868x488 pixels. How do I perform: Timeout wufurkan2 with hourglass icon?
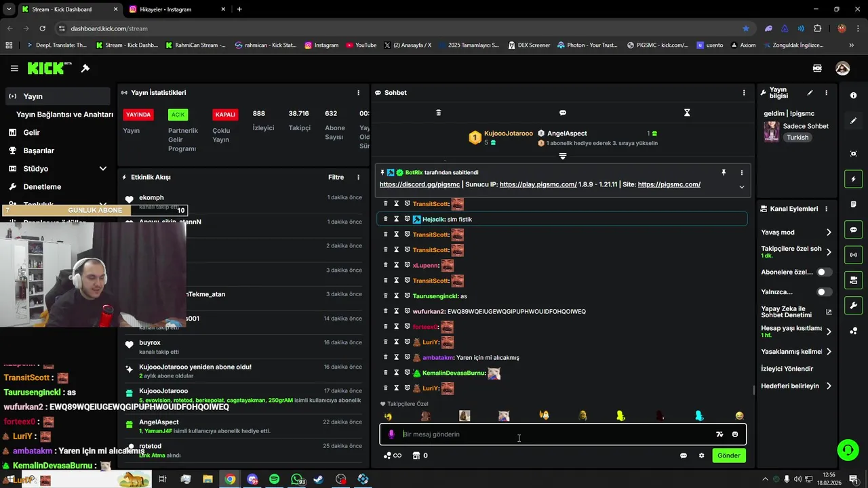coord(397,312)
